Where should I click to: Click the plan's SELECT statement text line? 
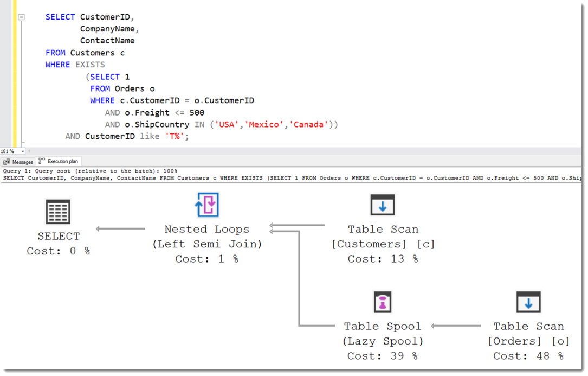(293, 178)
